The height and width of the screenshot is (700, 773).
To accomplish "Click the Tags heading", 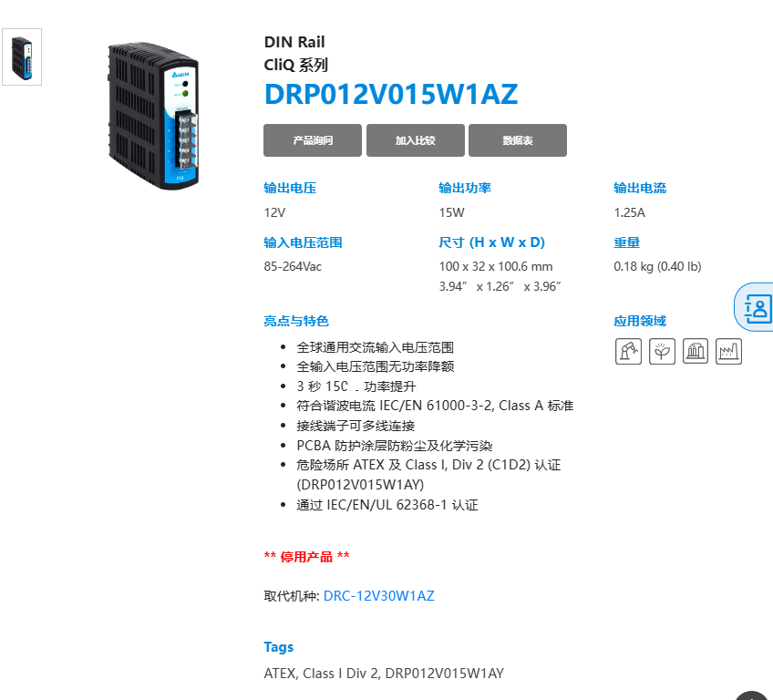I will click(279, 647).
